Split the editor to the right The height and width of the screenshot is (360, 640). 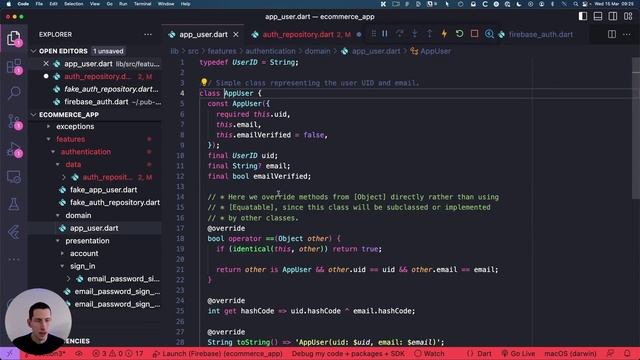coord(611,34)
